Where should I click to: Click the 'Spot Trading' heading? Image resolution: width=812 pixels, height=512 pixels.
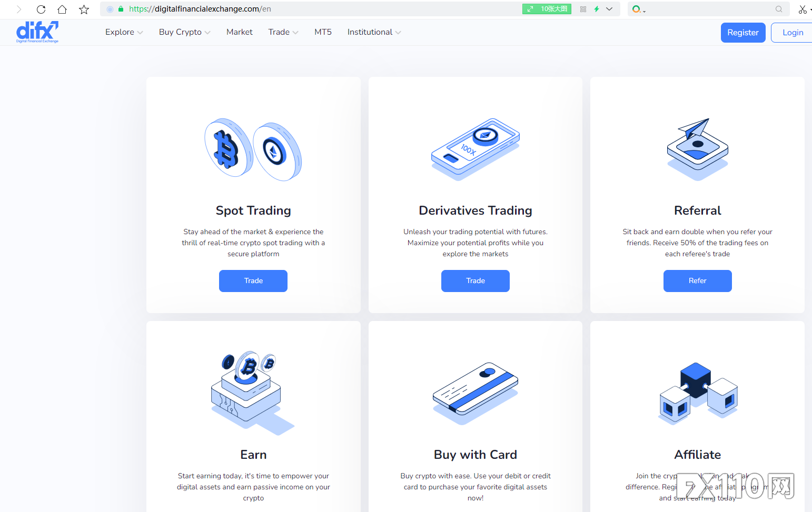click(x=253, y=210)
